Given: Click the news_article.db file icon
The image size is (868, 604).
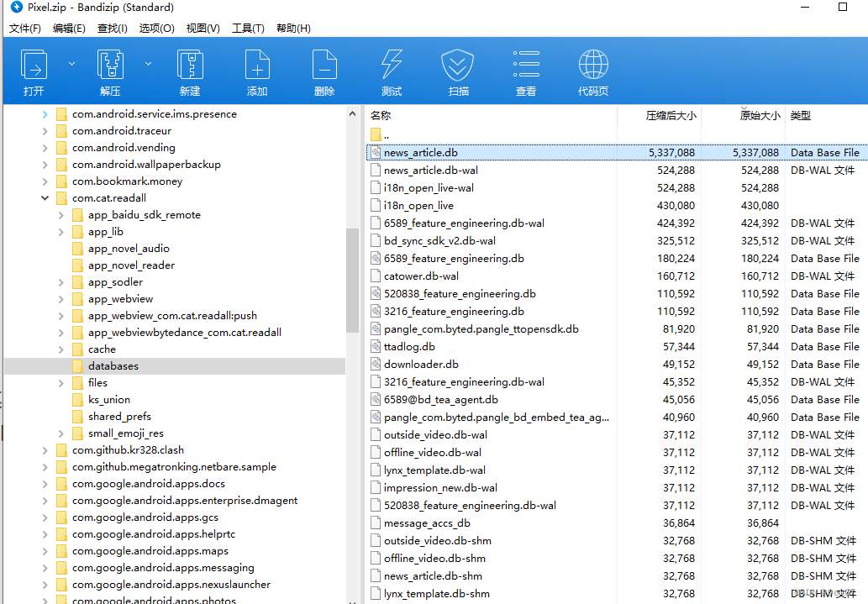Looking at the screenshot, I should coord(376,153).
